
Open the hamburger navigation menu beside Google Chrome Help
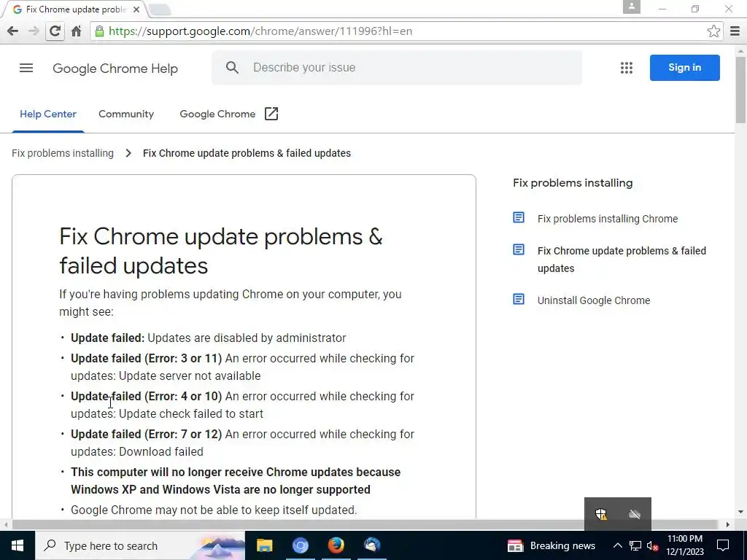pos(26,68)
